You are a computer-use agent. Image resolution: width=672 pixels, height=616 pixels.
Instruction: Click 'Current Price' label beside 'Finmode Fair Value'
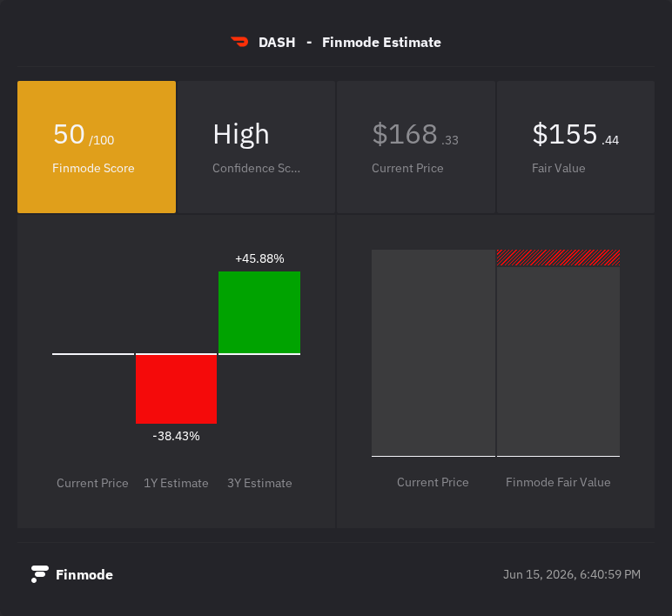coord(433,482)
